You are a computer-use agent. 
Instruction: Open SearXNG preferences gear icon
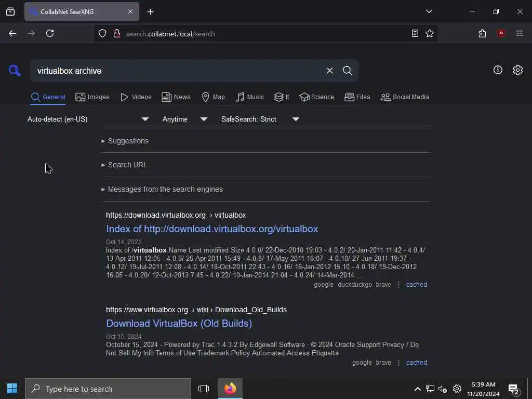coord(518,70)
